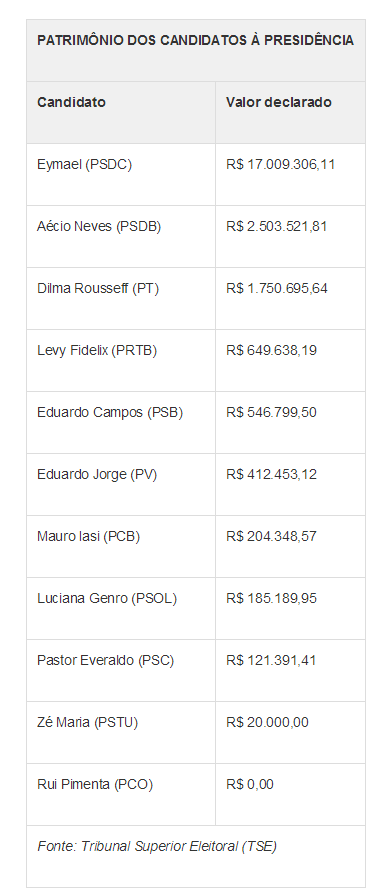Click the R$ 1.750.695,64 amount
This screenshot has height=893, width=391.
tap(277, 289)
